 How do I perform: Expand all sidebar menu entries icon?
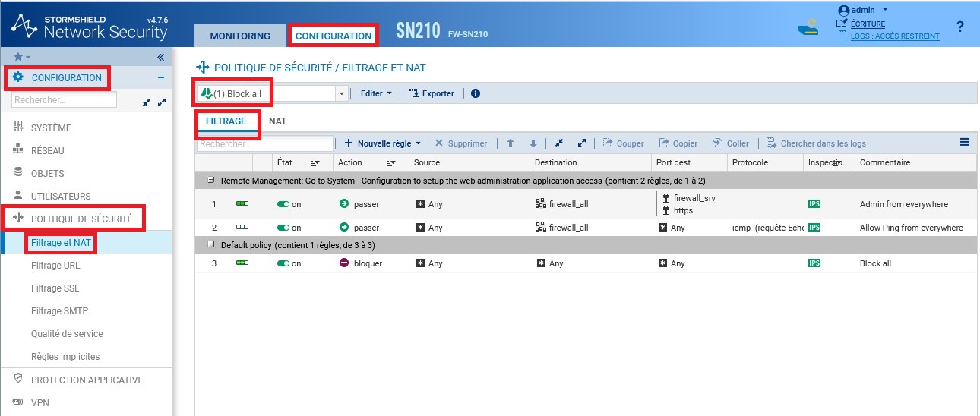pos(161,102)
